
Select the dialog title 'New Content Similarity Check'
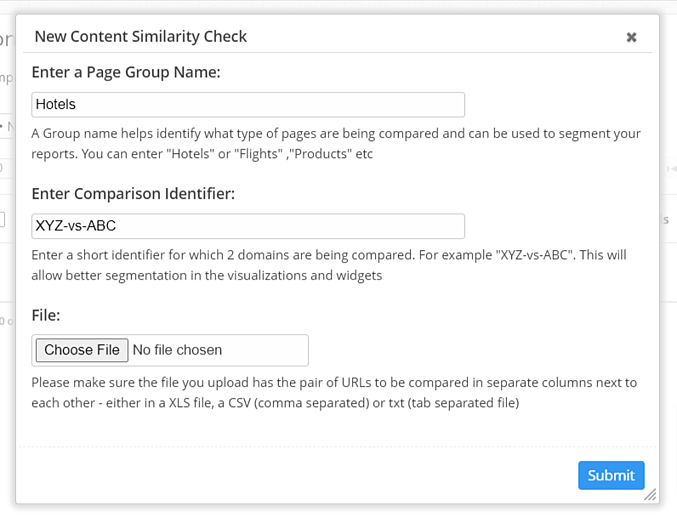141,37
